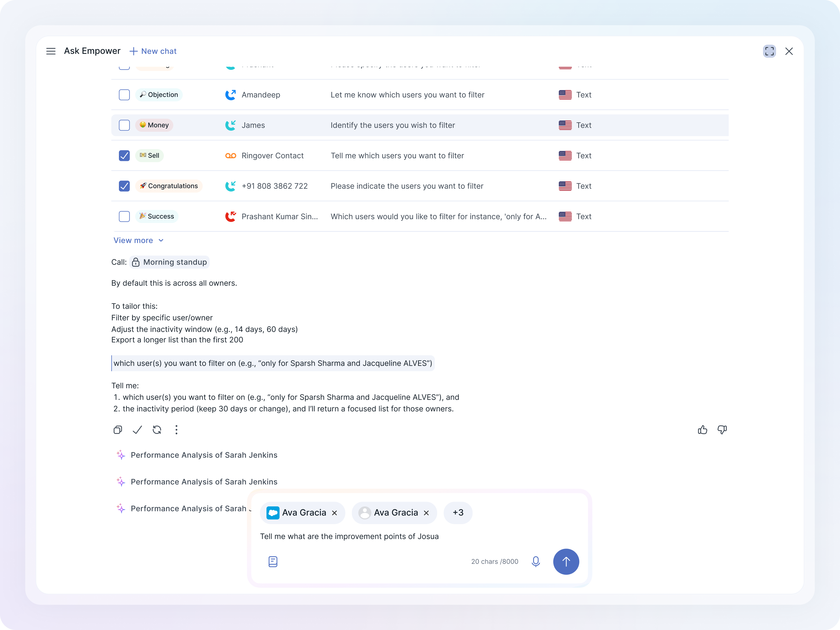Send the message with arrow button
Viewport: 840px width, 630px height.
566,562
